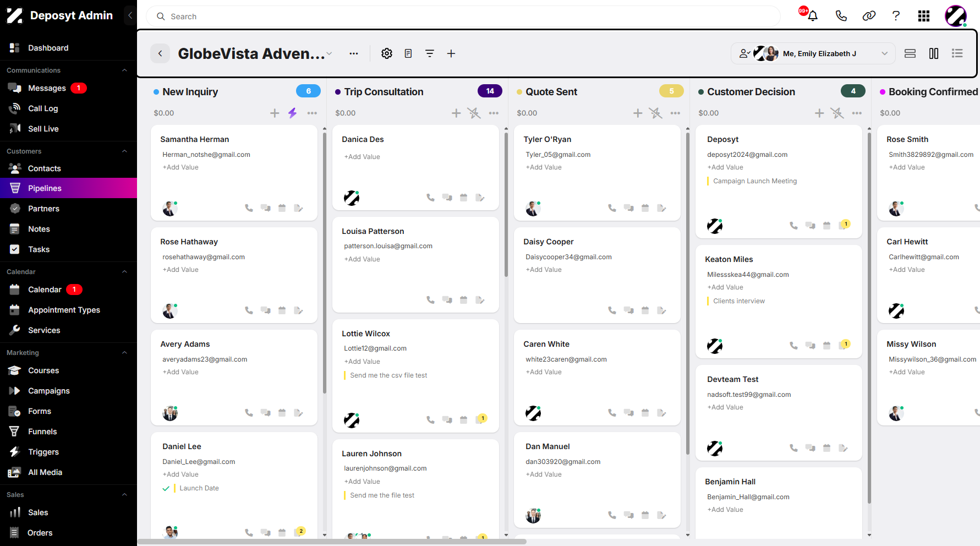
Task: Click the Trip Consultation column vertical scrollbar
Action: point(506,204)
